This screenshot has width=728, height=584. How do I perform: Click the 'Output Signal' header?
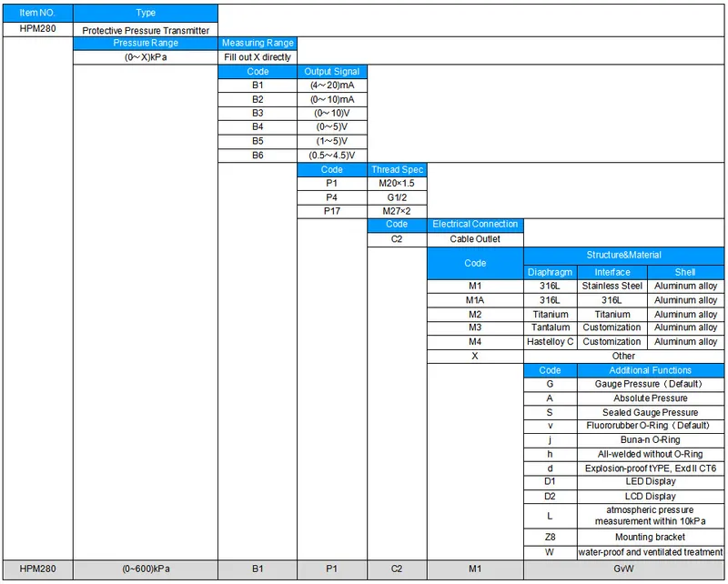pyautogui.click(x=332, y=72)
